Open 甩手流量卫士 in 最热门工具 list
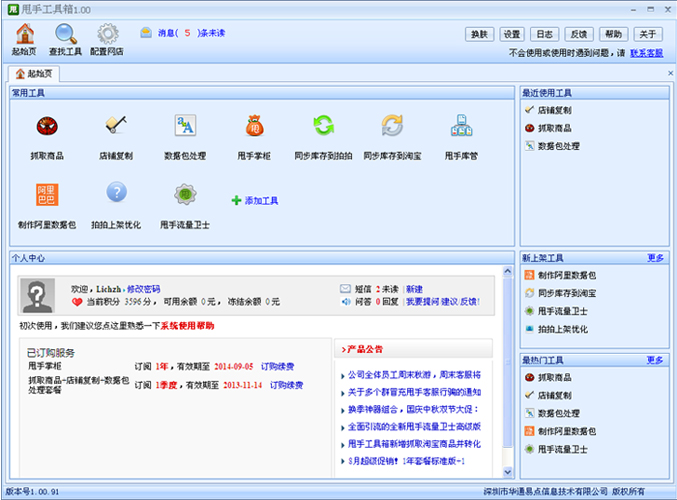Screen dimensions: 677x500 562,449
